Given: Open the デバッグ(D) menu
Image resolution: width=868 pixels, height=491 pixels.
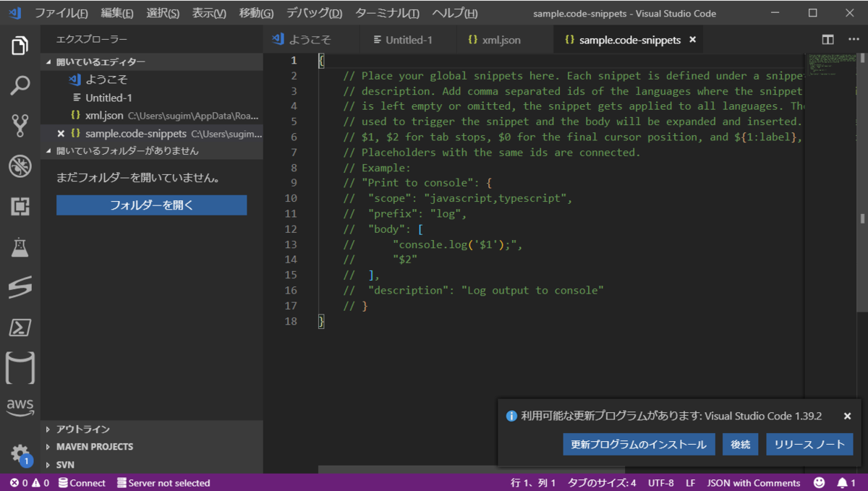Looking at the screenshot, I should 314,13.
